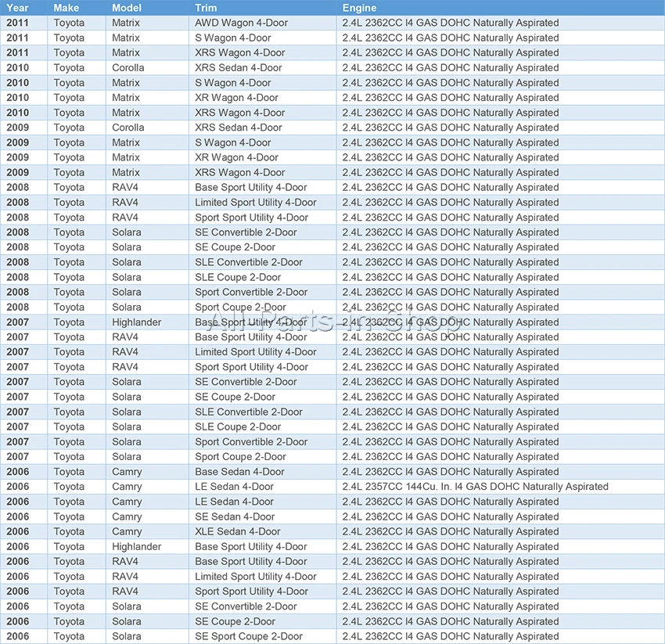The width and height of the screenshot is (665, 644).
Task: Click 'XRS Sedan 4-Door' in the 2010 row
Action: (x=239, y=67)
